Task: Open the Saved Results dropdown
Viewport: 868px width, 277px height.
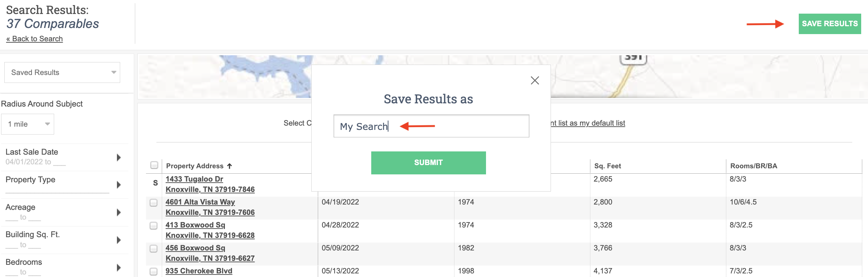Action: pyautogui.click(x=62, y=72)
